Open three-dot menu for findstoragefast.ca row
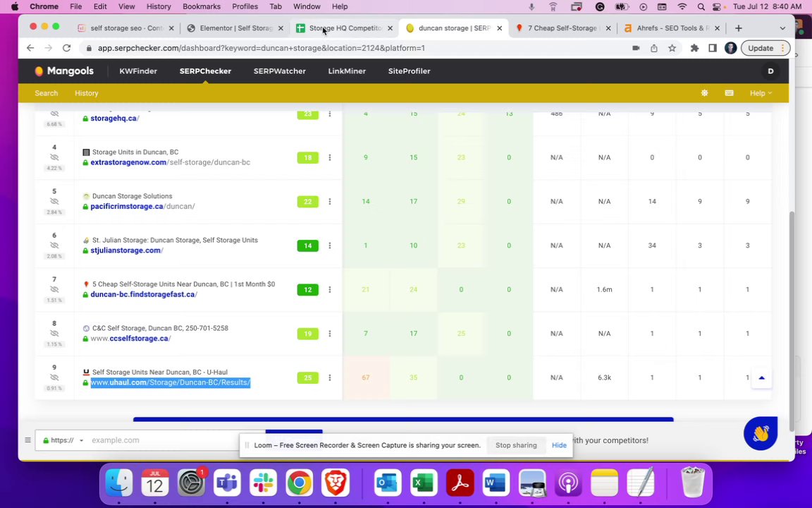The image size is (812, 508). tap(329, 290)
